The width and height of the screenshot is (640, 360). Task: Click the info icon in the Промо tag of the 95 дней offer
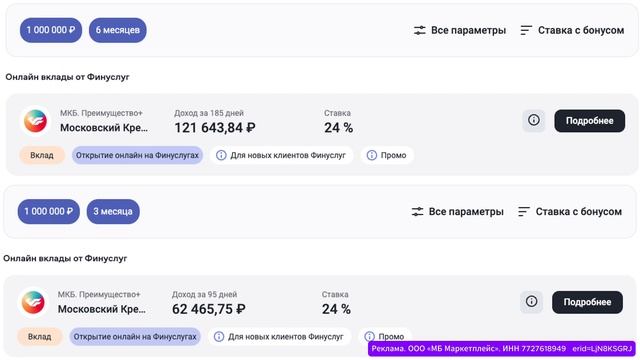tap(369, 337)
